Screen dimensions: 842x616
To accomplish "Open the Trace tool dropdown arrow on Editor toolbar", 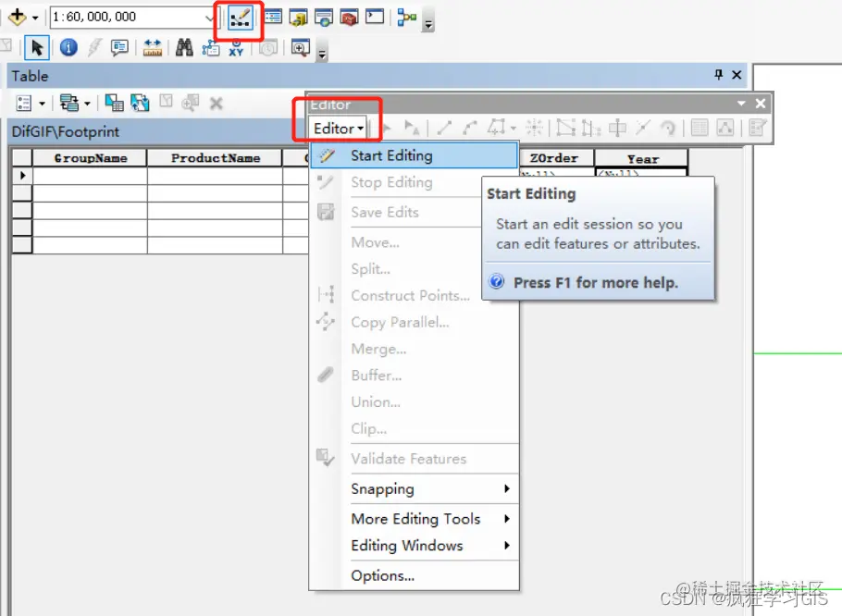I will point(514,129).
